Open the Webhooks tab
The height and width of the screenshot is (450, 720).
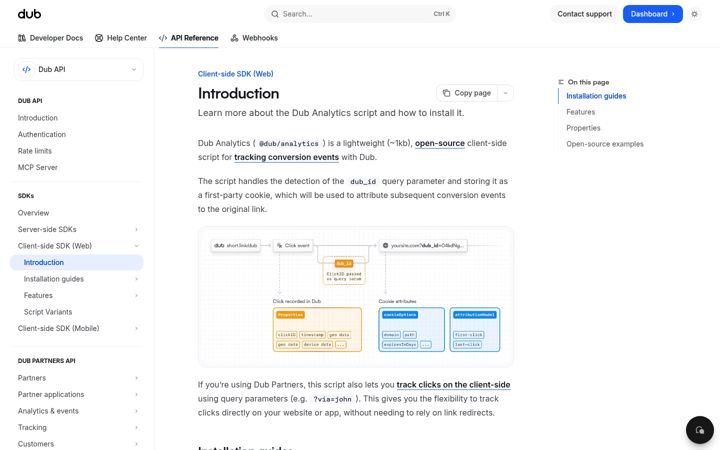(254, 38)
